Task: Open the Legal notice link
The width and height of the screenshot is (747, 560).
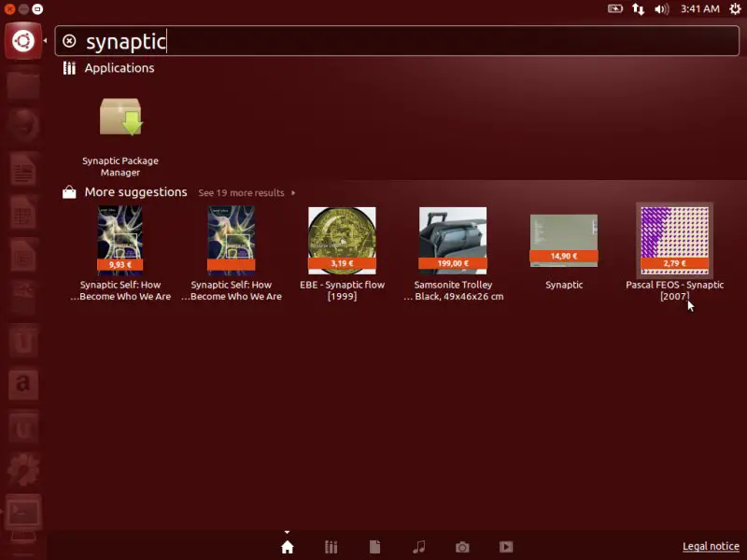Action: 711,546
